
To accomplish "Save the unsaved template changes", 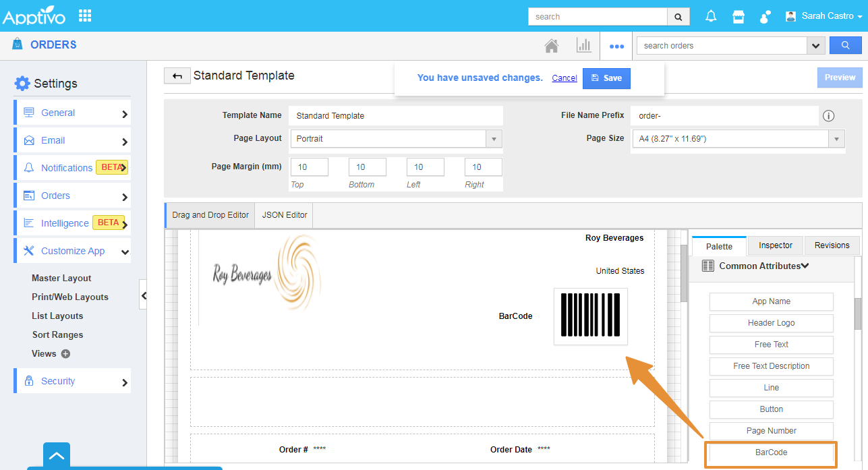I will coord(606,78).
